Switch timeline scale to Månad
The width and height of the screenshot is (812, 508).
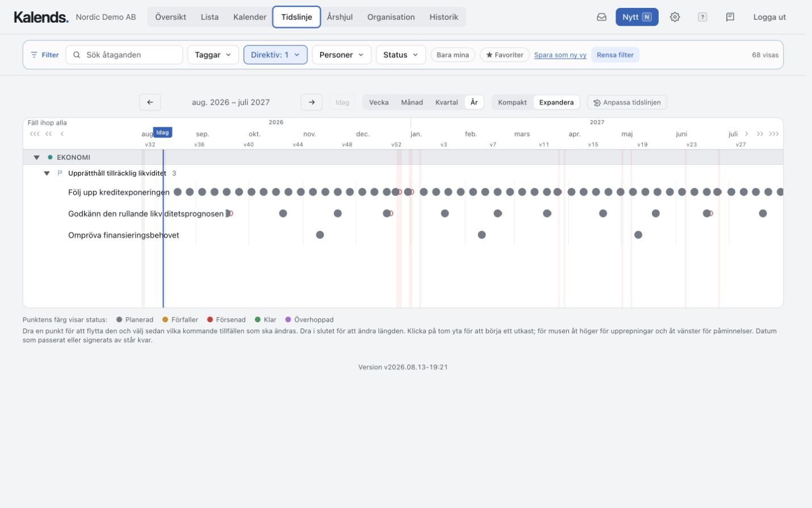(412, 102)
